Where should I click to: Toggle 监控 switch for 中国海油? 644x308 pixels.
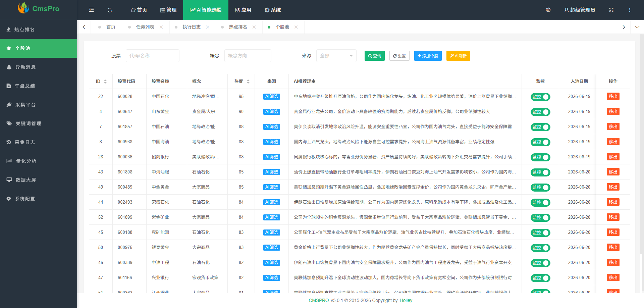540,142
